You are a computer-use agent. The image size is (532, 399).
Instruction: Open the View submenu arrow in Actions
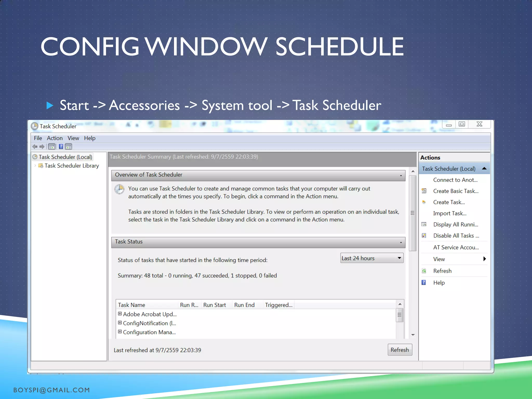[x=484, y=259]
